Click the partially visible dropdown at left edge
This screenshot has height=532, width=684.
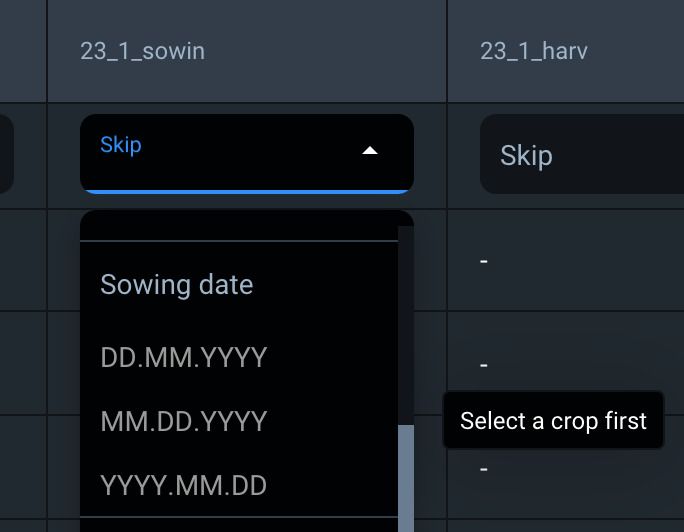[x=6, y=153]
